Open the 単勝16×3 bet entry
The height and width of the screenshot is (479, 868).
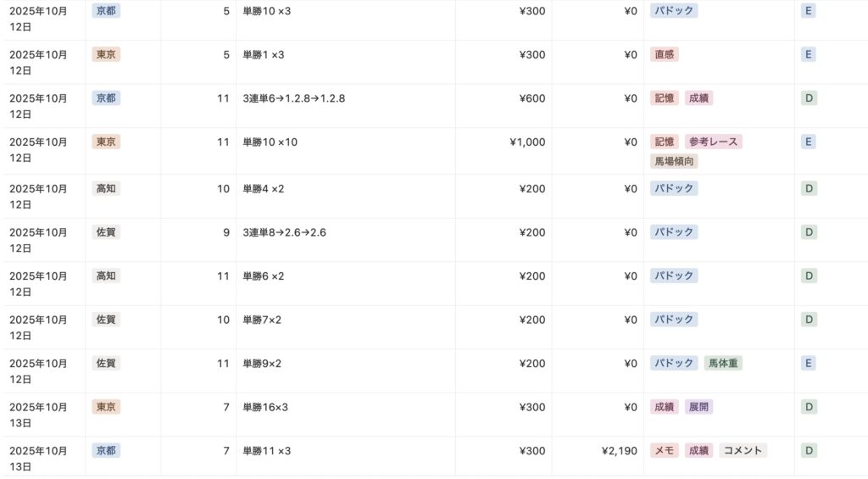[265, 407]
